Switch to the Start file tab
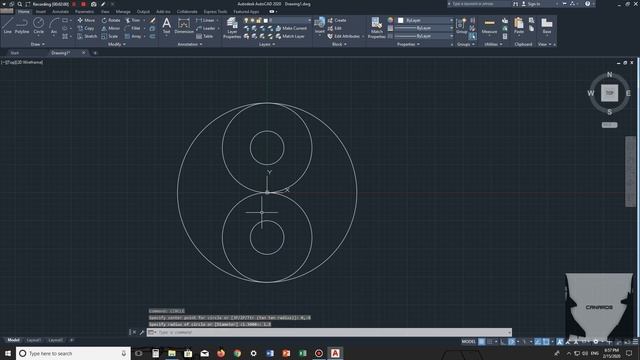Image resolution: width=640 pixels, height=360 pixels. click(15, 53)
